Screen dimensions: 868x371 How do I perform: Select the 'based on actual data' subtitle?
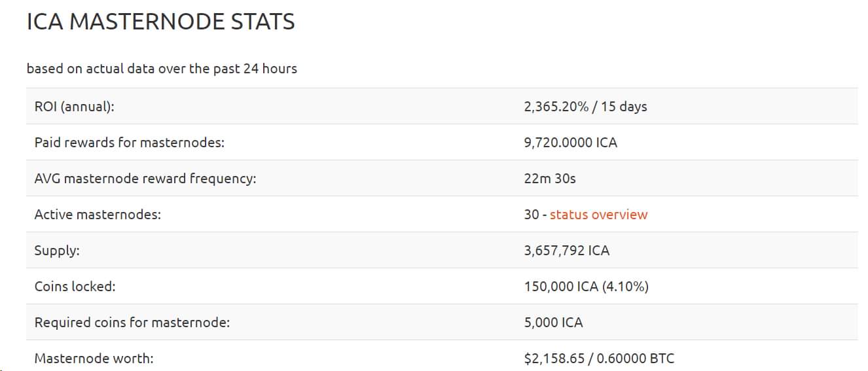coord(162,69)
